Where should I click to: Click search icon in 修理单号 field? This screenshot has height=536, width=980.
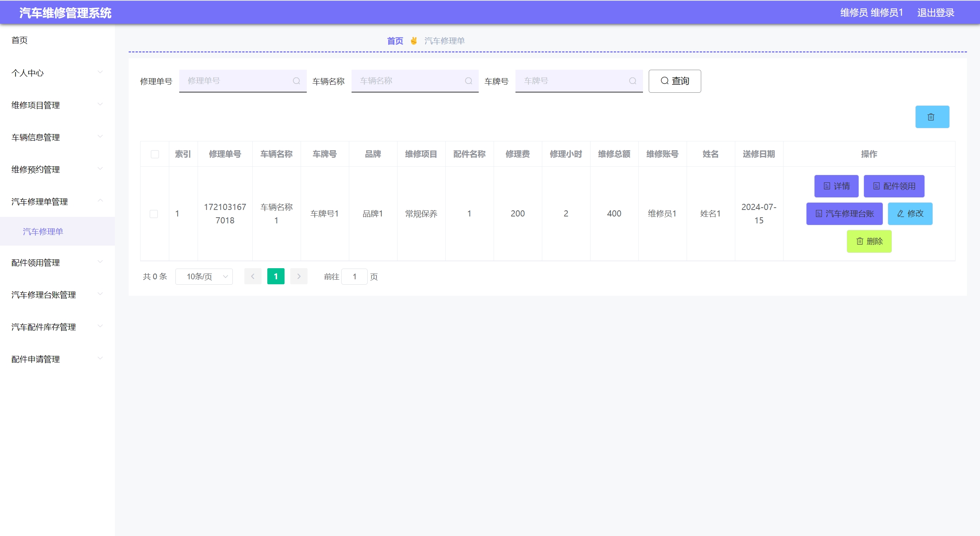(x=296, y=81)
